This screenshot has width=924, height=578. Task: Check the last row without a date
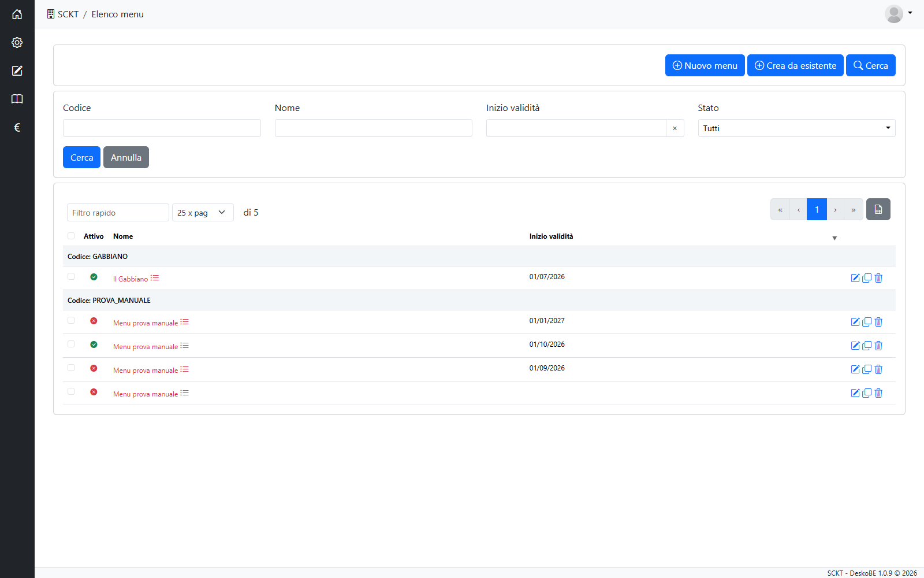pos(71,391)
